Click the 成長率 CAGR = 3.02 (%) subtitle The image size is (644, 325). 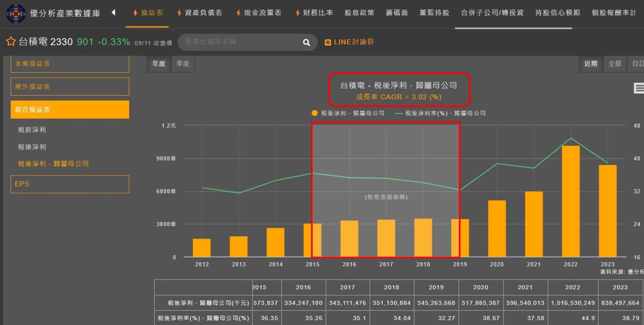(x=399, y=97)
